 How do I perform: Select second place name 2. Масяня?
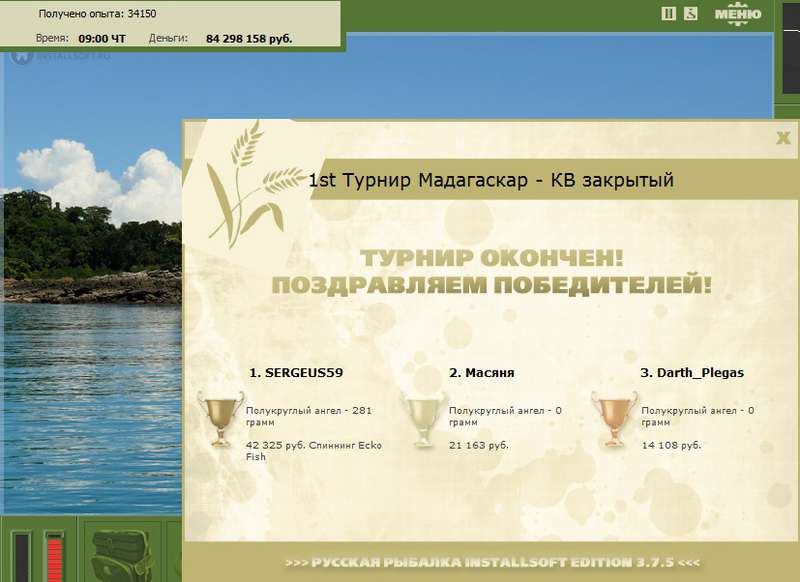482,373
